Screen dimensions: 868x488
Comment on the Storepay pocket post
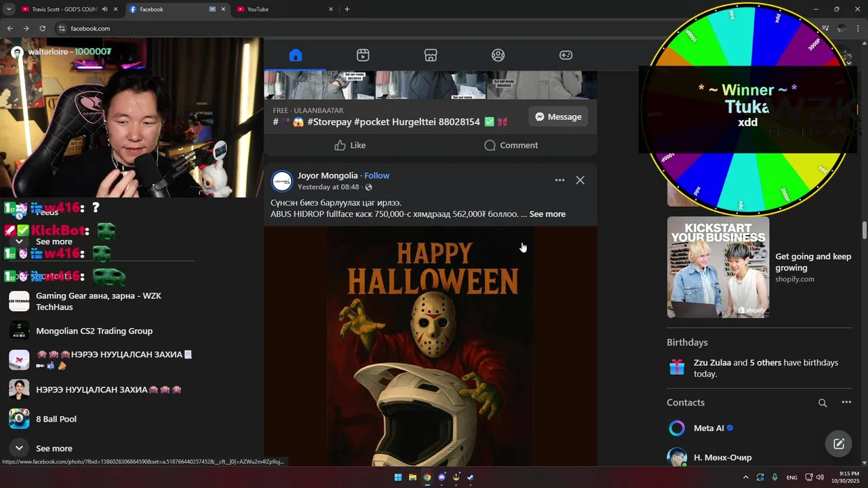[511, 145]
